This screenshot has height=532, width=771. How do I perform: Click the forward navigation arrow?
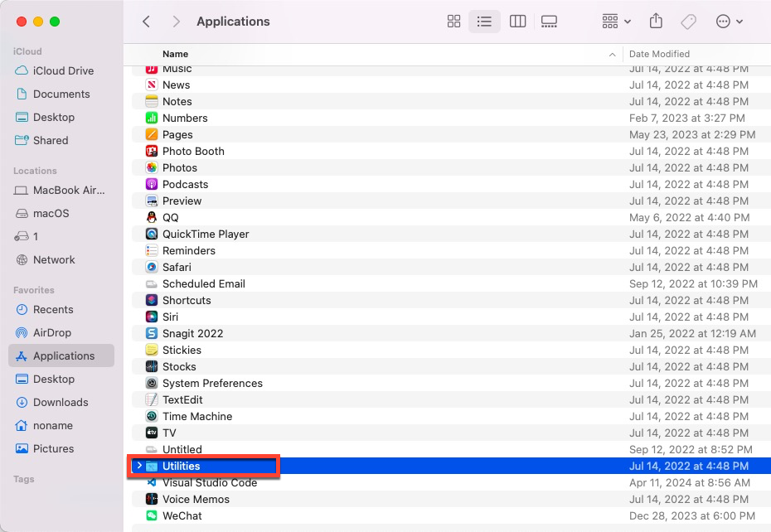click(x=176, y=22)
